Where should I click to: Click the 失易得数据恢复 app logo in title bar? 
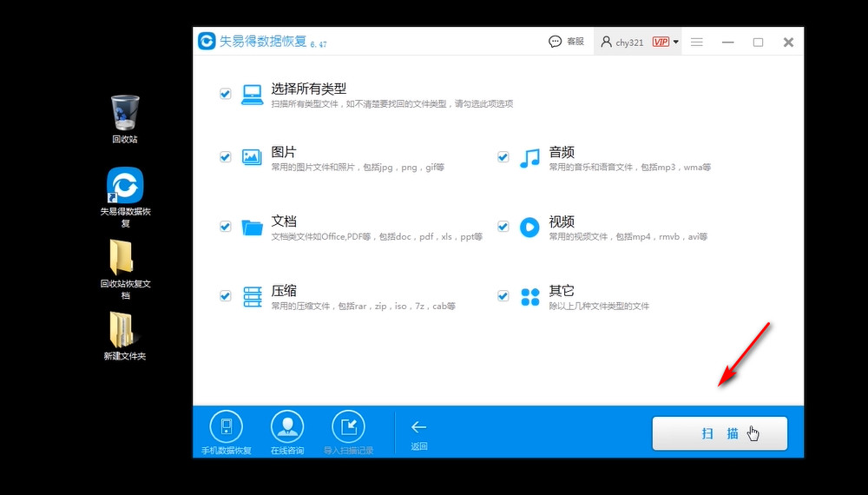coord(207,41)
